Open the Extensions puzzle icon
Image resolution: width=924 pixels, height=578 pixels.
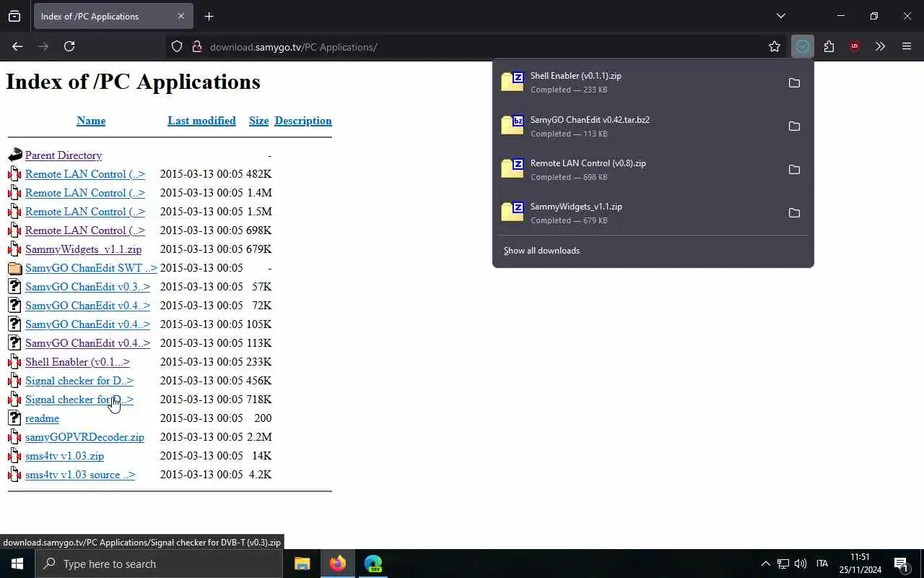pyautogui.click(x=829, y=47)
